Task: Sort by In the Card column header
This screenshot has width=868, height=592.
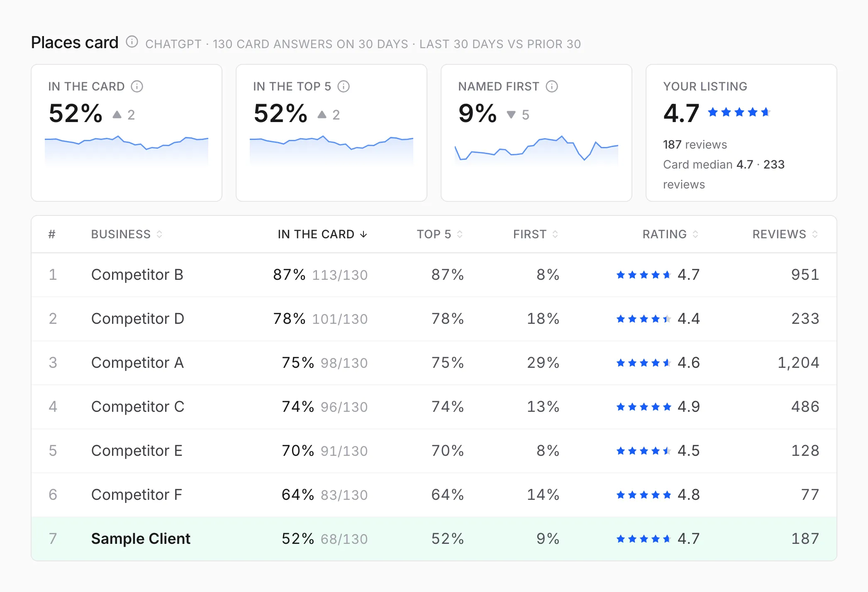Action: click(x=322, y=234)
